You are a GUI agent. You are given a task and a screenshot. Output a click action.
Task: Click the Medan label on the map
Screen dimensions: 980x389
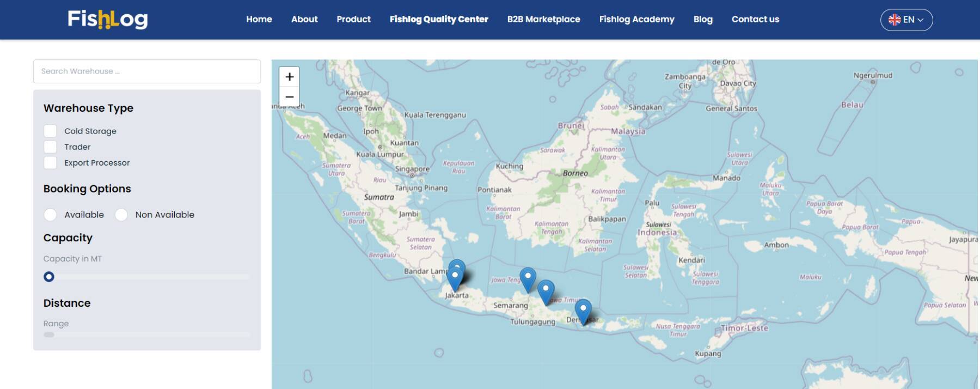(335, 136)
